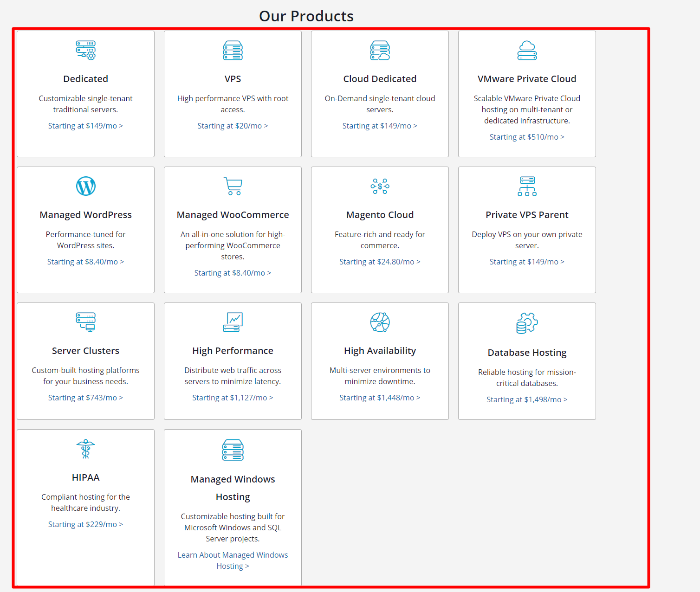The width and height of the screenshot is (700, 592).
Task: Click the High Availability globe icon
Action: (x=380, y=322)
